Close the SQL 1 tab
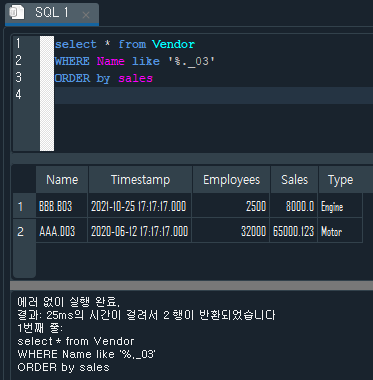Viewport: 373px width, 380px height. 86,15
